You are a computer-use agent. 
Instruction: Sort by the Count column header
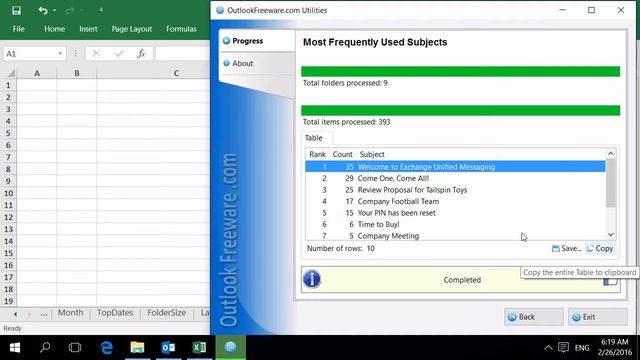click(x=342, y=154)
